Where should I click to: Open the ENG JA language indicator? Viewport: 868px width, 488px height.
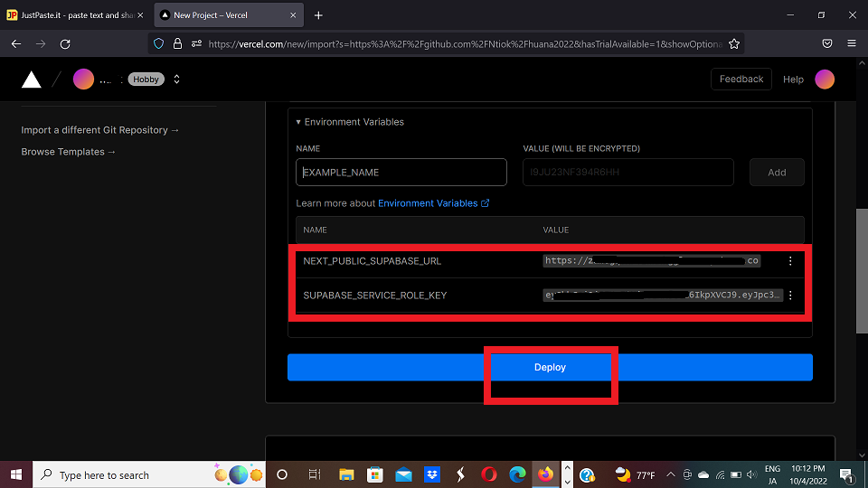coord(772,474)
